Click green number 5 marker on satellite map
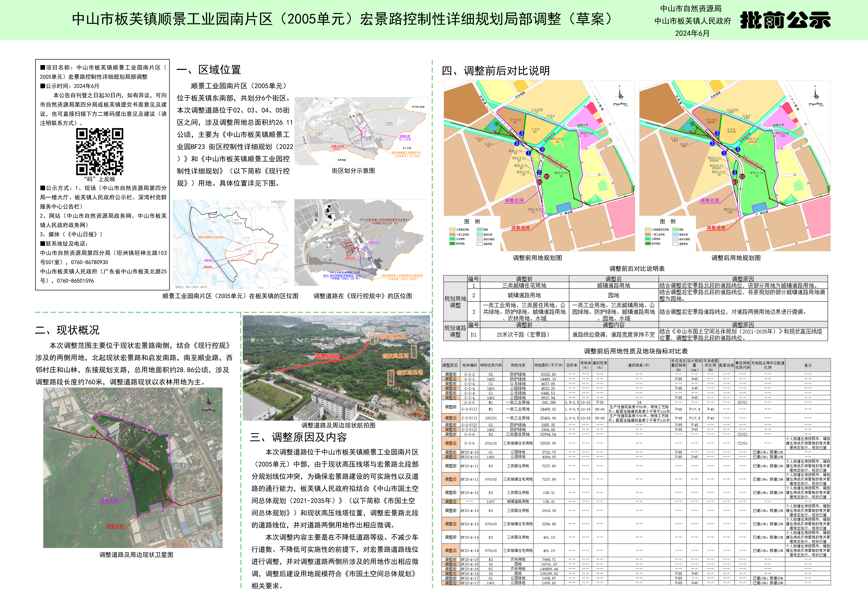The height and width of the screenshot is (614, 868). (93, 428)
